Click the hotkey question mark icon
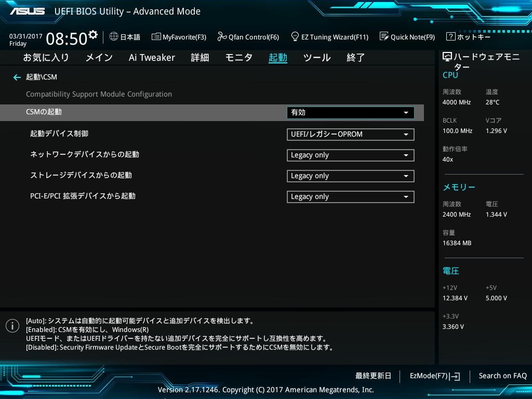This screenshot has height=399, width=532. point(450,36)
